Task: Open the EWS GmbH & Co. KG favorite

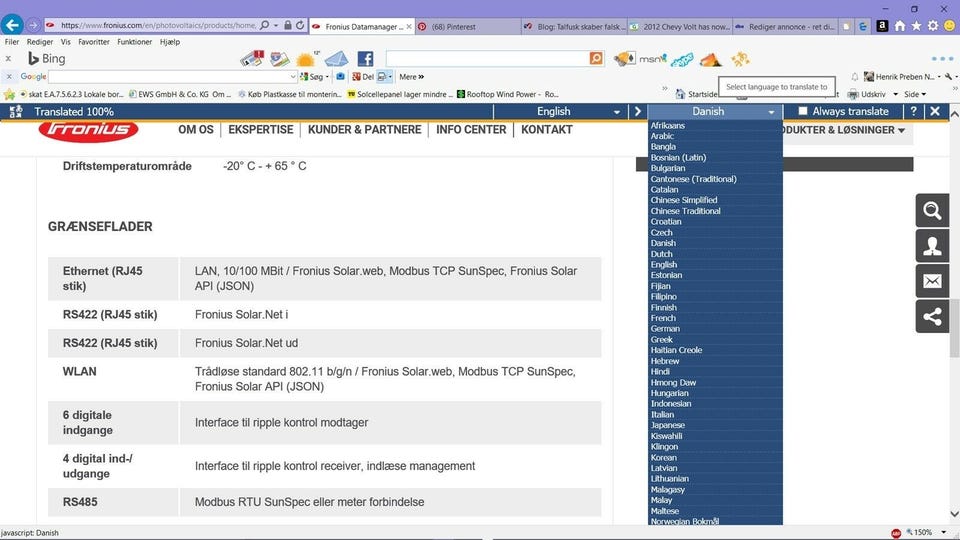Action: tap(180, 94)
